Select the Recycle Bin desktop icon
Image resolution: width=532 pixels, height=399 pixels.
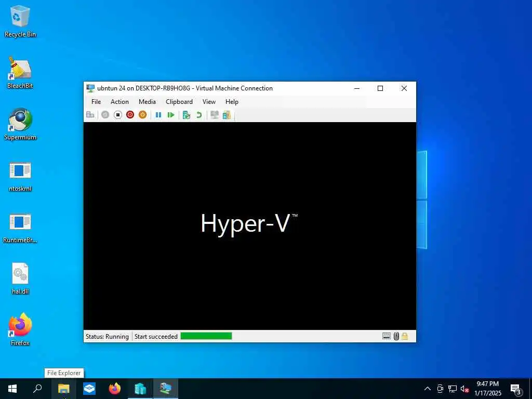pos(20,21)
